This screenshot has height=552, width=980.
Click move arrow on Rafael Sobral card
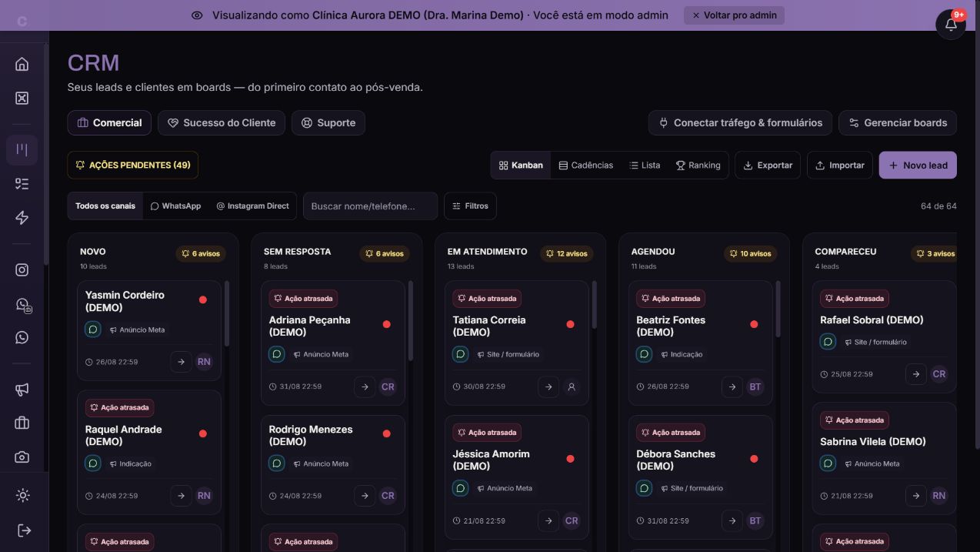(915, 374)
